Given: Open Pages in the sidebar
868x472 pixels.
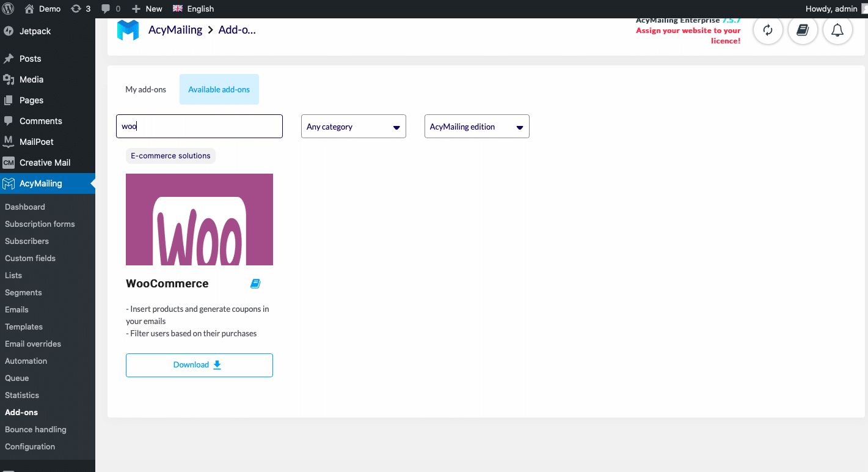Looking at the screenshot, I should click(x=48, y=100).
